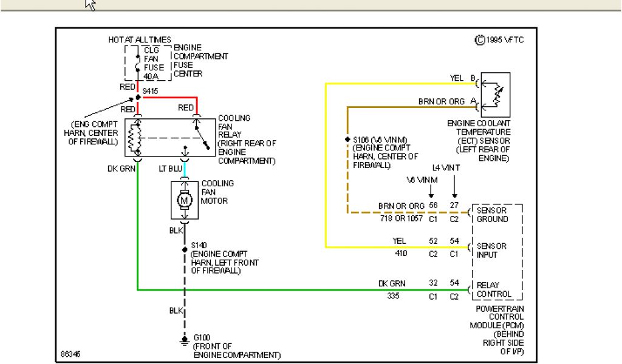This screenshot has height=364, width=622.
Task: Select the S106 splice dot
Action: click(347, 140)
